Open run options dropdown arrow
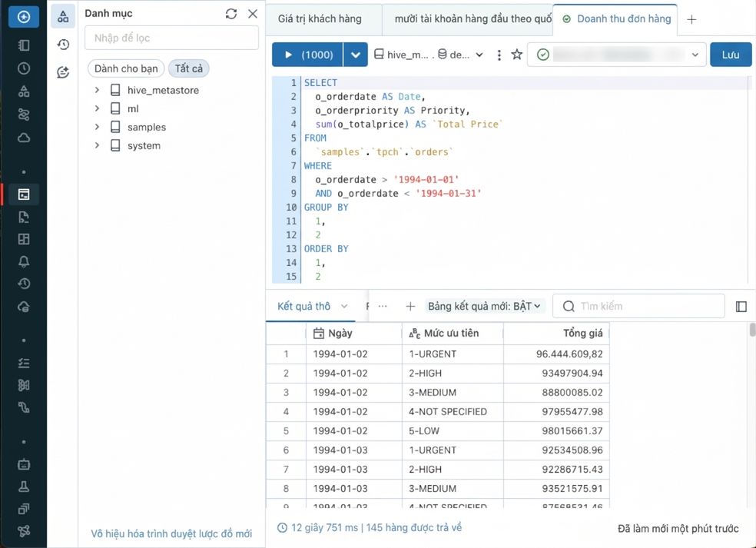756x548 pixels. click(356, 55)
